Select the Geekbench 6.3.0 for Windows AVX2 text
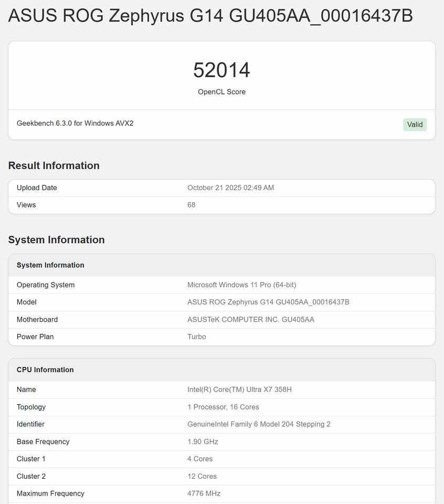Viewport: 444px width, 504px height. (x=75, y=123)
